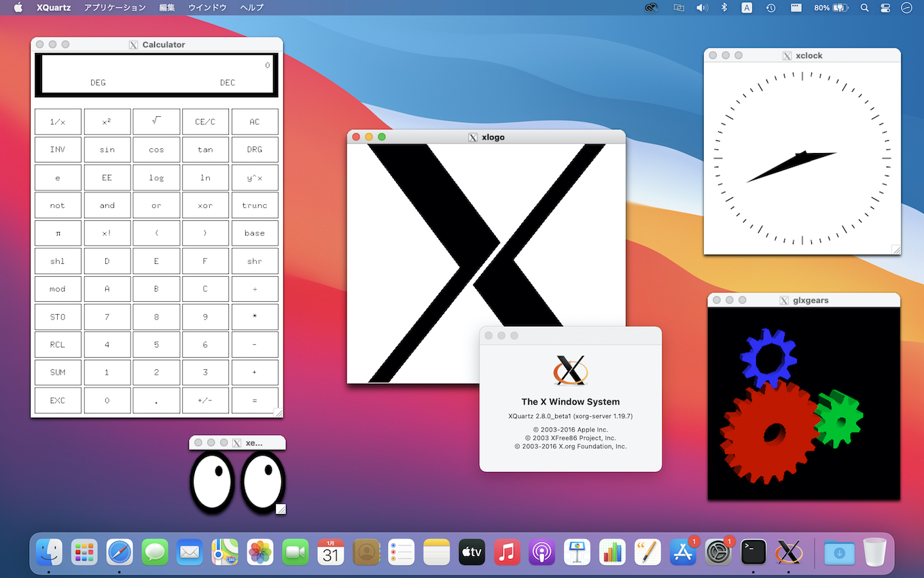Toggle the DRG angle mode button

click(x=255, y=150)
